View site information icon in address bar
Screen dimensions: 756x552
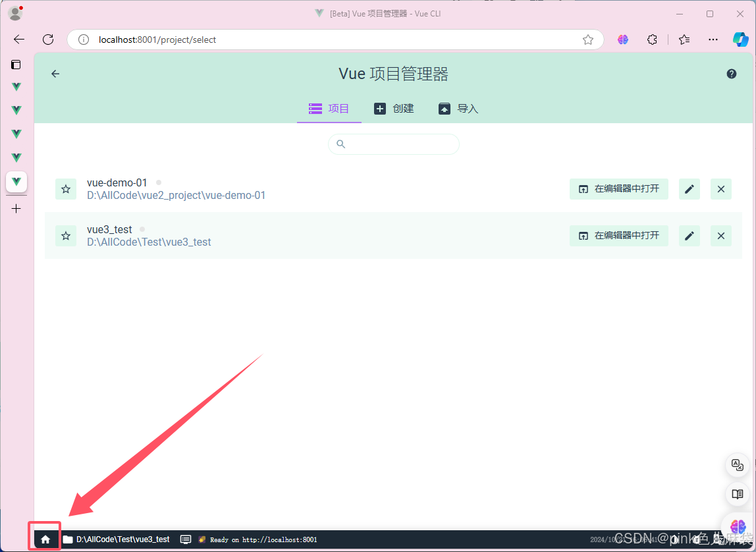pos(84,40)
